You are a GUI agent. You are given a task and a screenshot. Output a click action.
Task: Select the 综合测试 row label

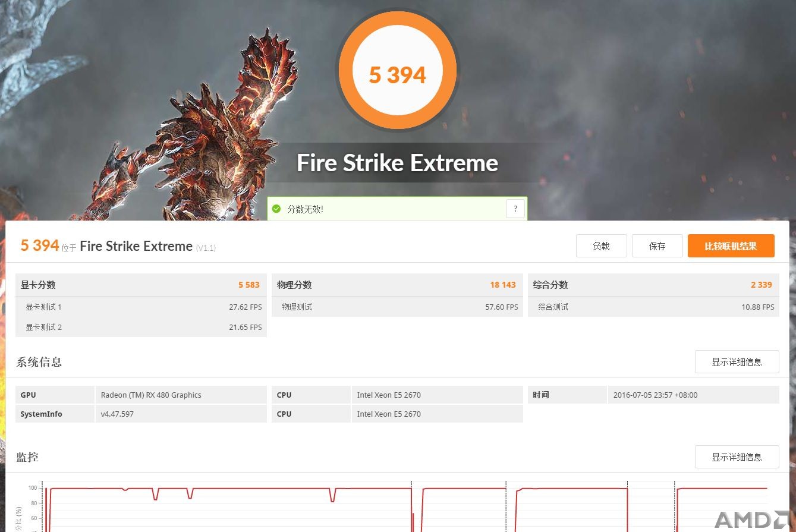click(553, 307)
